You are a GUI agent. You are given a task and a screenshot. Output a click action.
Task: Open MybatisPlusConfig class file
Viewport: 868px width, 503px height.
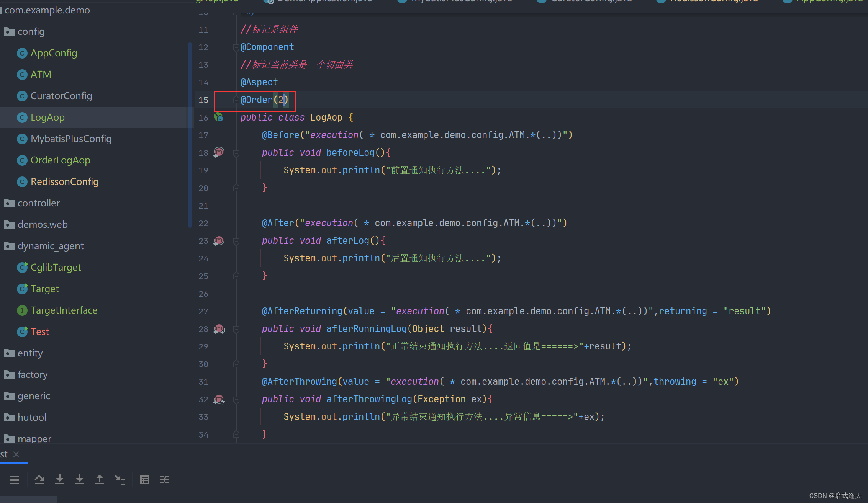(71, 138)
